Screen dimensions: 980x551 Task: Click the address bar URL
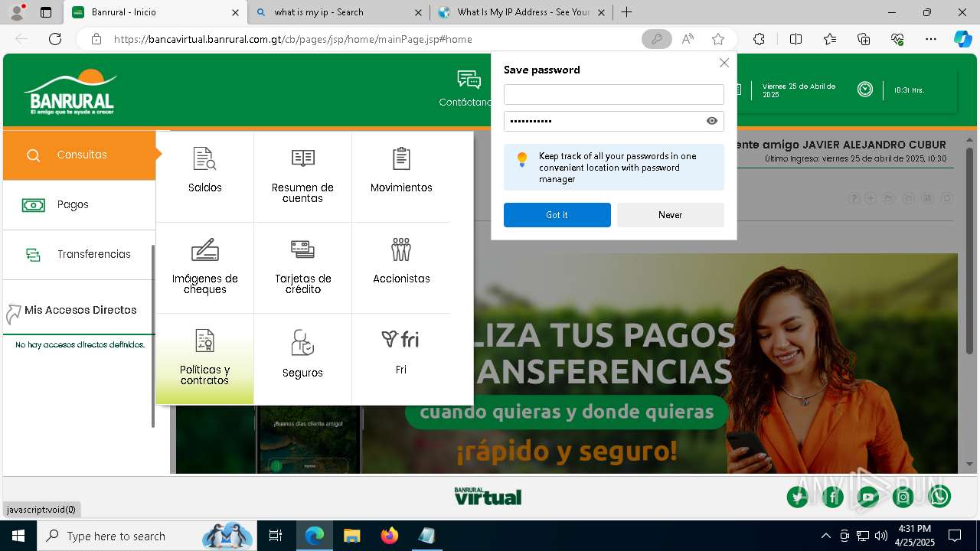293,39
